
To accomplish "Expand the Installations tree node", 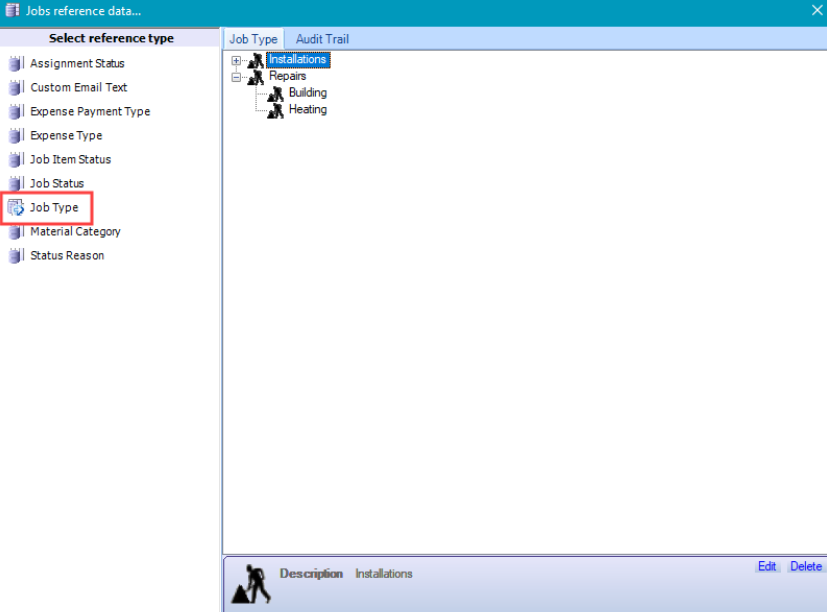I will point(237,60).
